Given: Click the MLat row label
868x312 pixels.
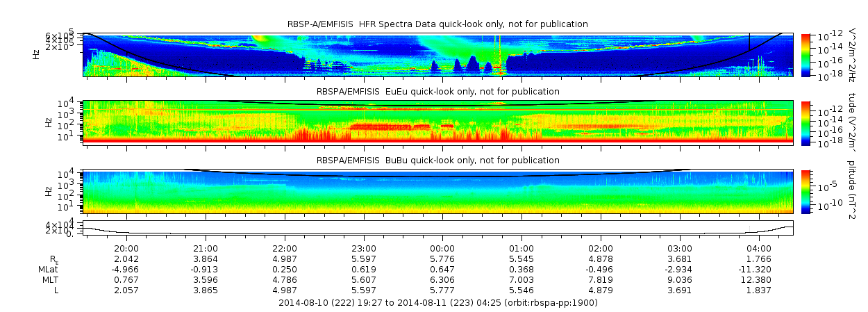Looking at the screenshot, I should point(49,269).
